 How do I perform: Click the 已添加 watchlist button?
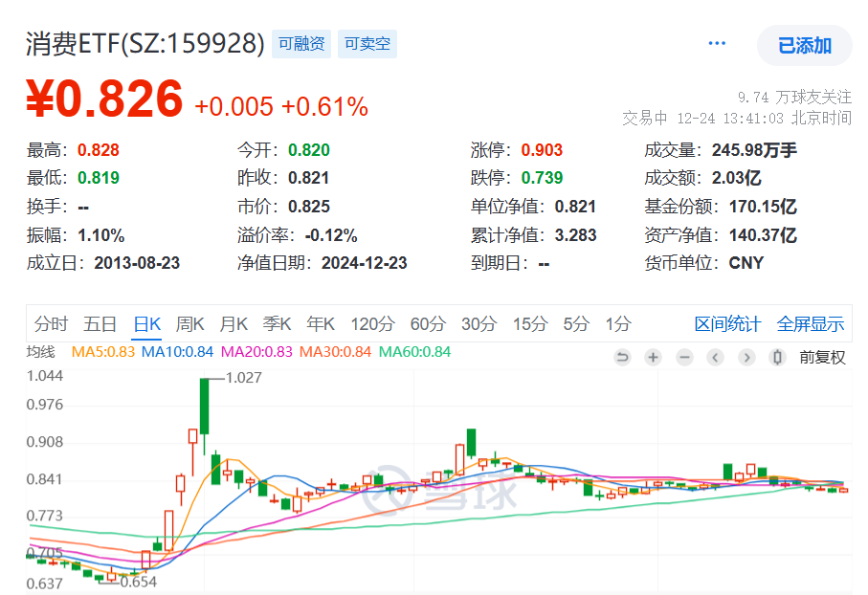tap(803, 45)
